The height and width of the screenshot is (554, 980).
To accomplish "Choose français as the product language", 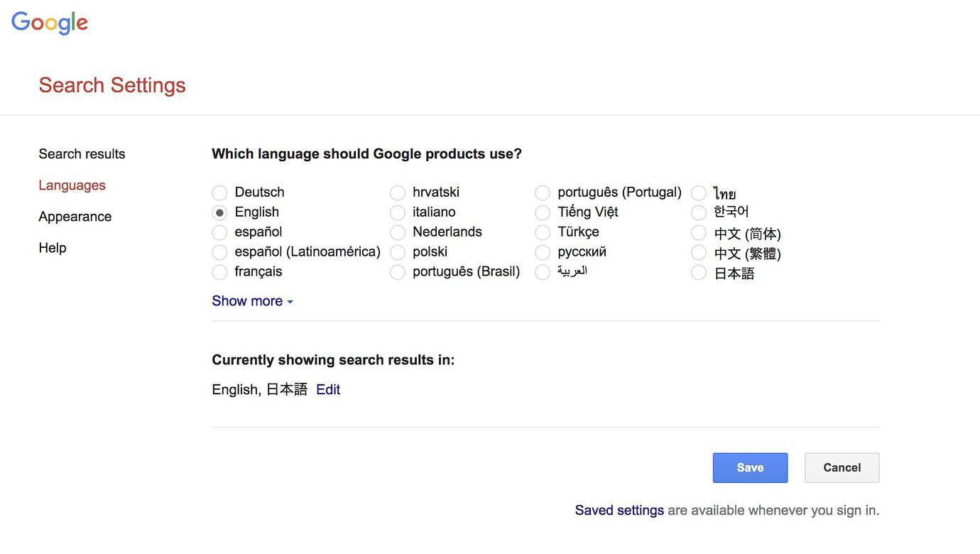I will (x=220, y=272).
